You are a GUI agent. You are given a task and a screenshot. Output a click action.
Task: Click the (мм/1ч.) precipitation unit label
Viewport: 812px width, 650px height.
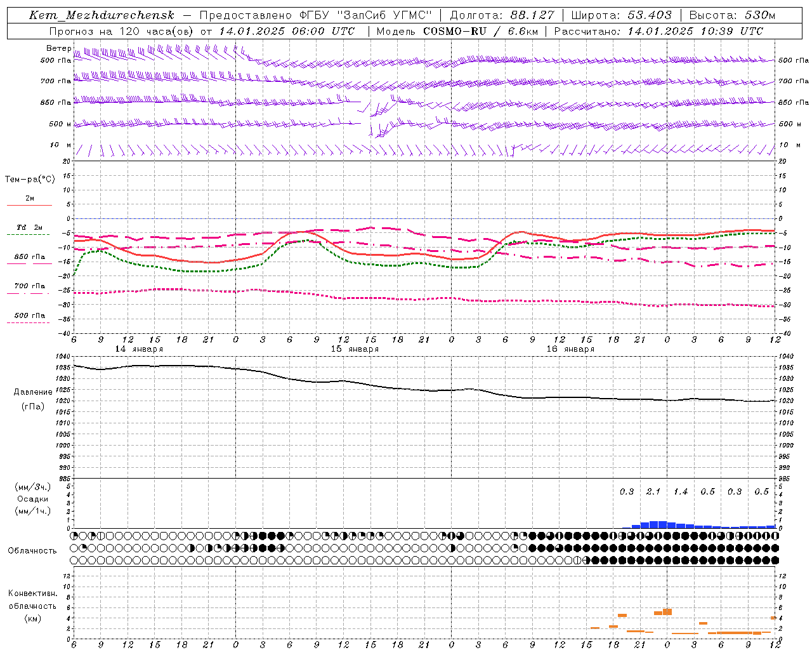click(32, 511)
